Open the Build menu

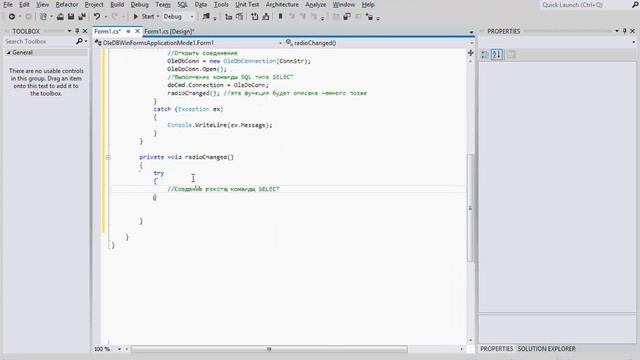117,4
